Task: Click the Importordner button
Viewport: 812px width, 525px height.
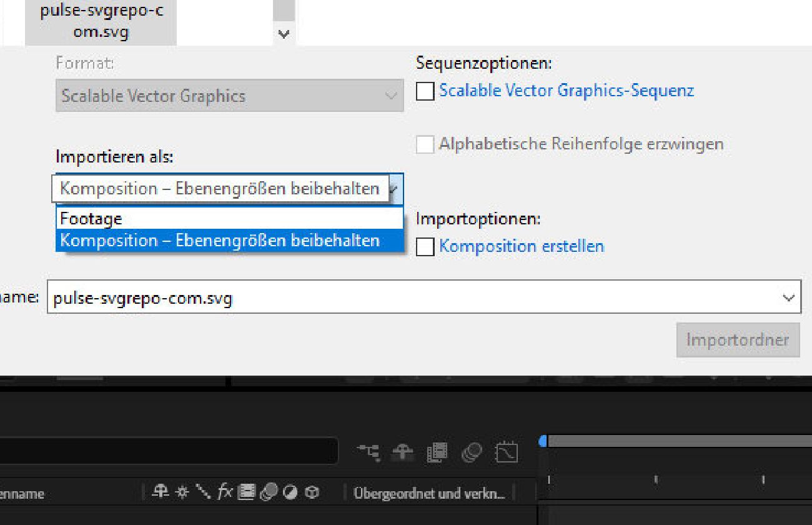Action: (738, 340)
